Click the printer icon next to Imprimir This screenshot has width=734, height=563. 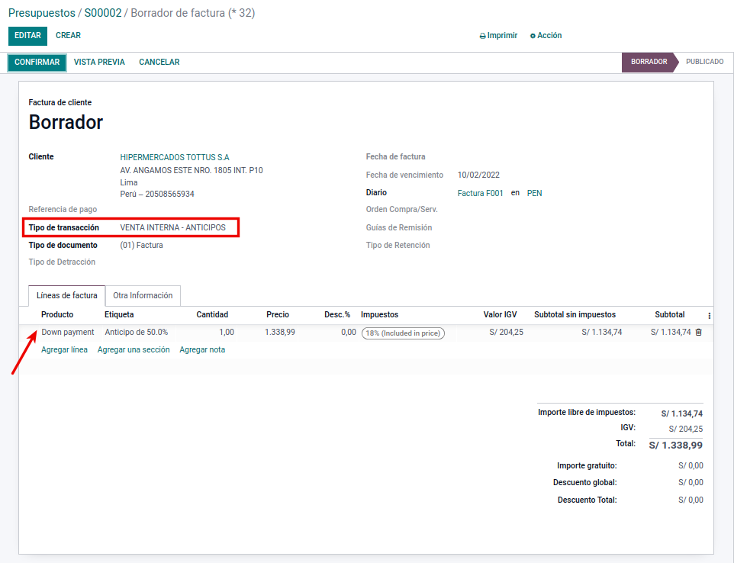pos(483,36)
